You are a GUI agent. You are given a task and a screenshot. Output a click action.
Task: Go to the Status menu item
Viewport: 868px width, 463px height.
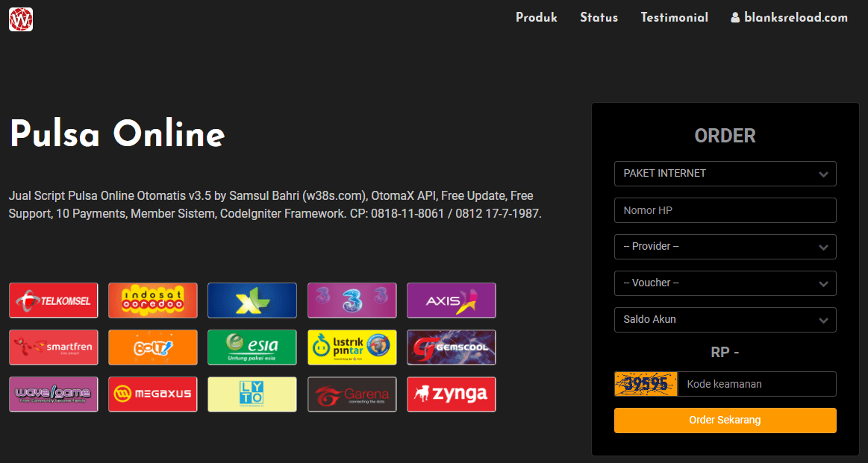point(599,18)
